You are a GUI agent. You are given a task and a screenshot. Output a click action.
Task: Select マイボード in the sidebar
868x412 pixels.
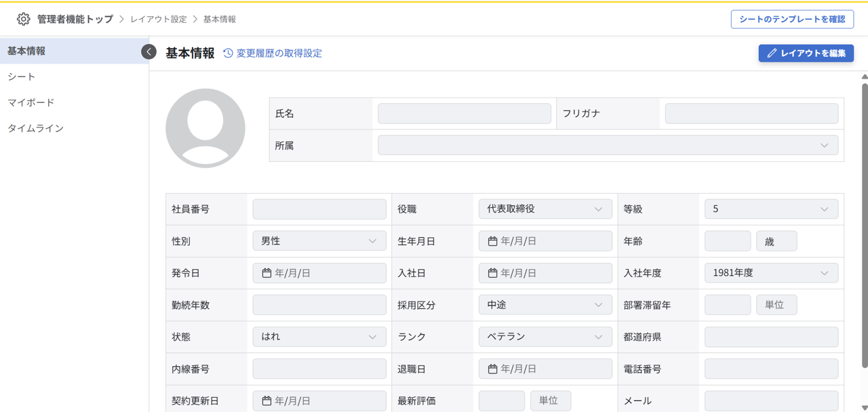point(75,102)
